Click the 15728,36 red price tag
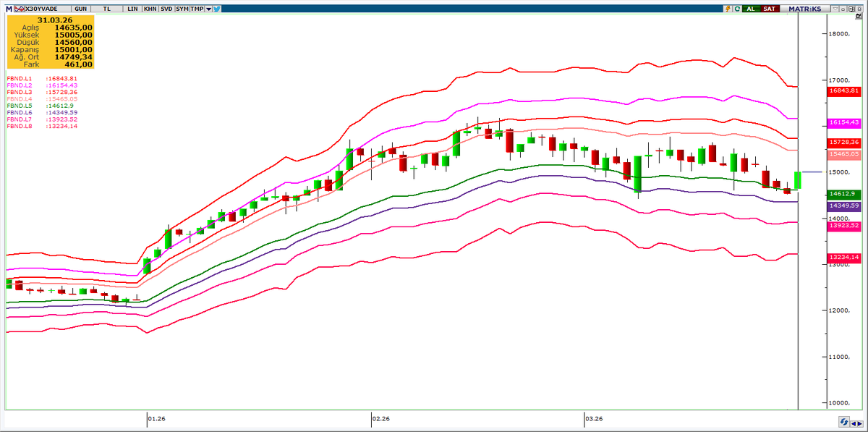 coord(844,143)
